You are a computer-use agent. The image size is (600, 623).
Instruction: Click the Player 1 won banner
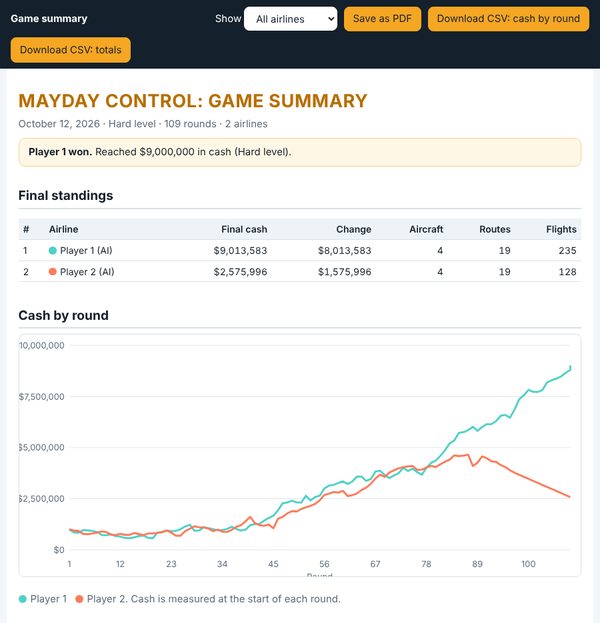(300, 152)
